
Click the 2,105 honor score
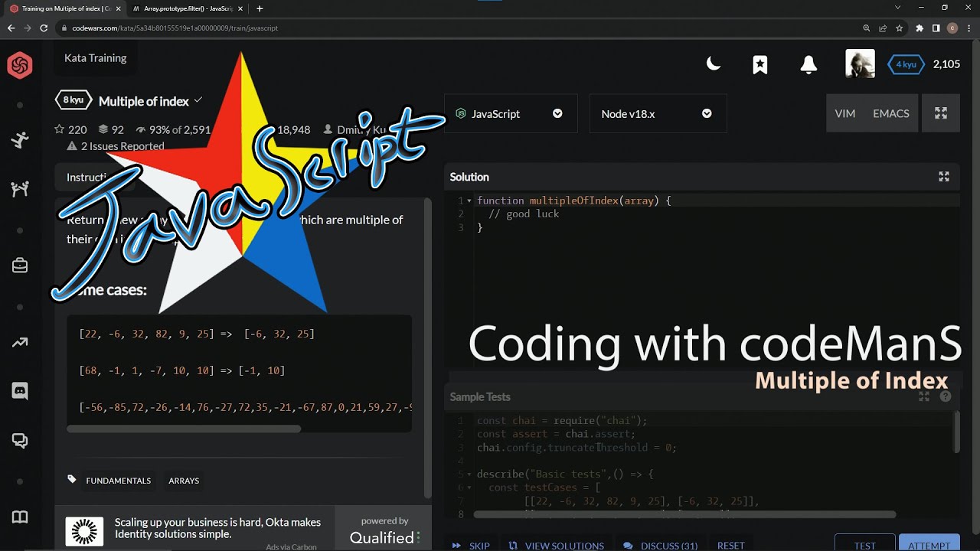click(x=946, y=64)
